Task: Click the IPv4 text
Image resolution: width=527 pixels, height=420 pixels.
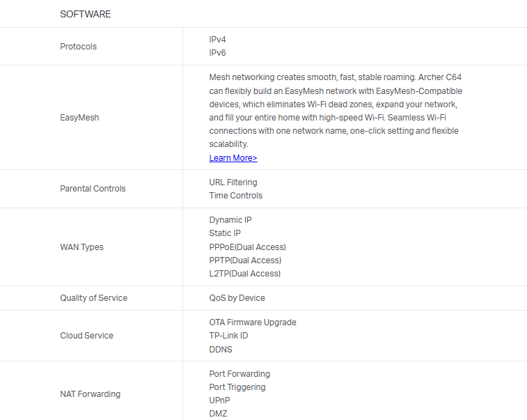Action: click(217, 40)
